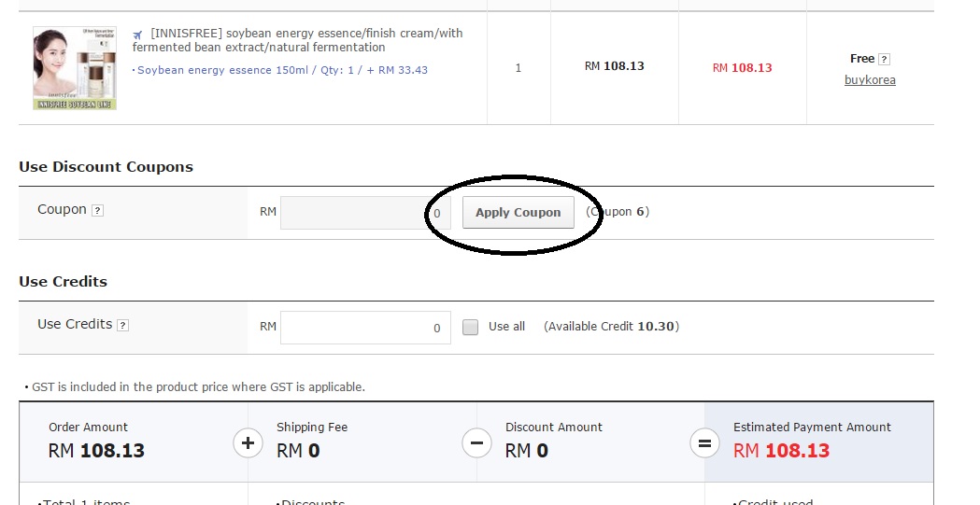Open the Coupon help question-mark icon
Image resolution: width=980 pixels, height=505 pixels.
pyautogui.click(x=97, y=210)
